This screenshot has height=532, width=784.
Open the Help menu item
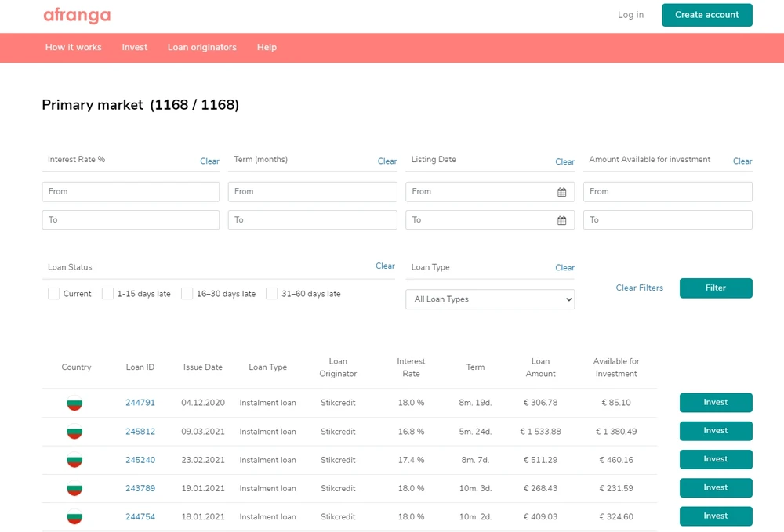coord(267,48)
